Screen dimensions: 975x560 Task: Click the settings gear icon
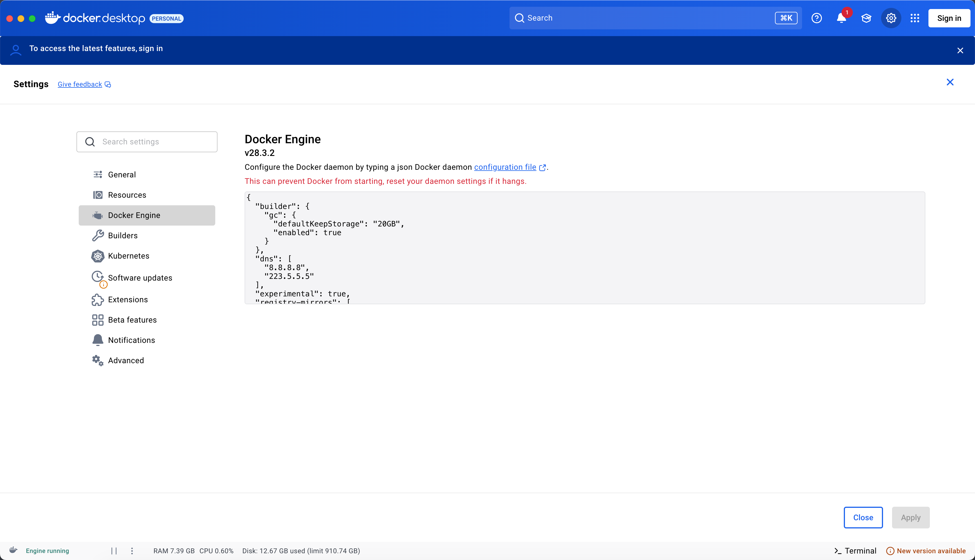[891, 18]
